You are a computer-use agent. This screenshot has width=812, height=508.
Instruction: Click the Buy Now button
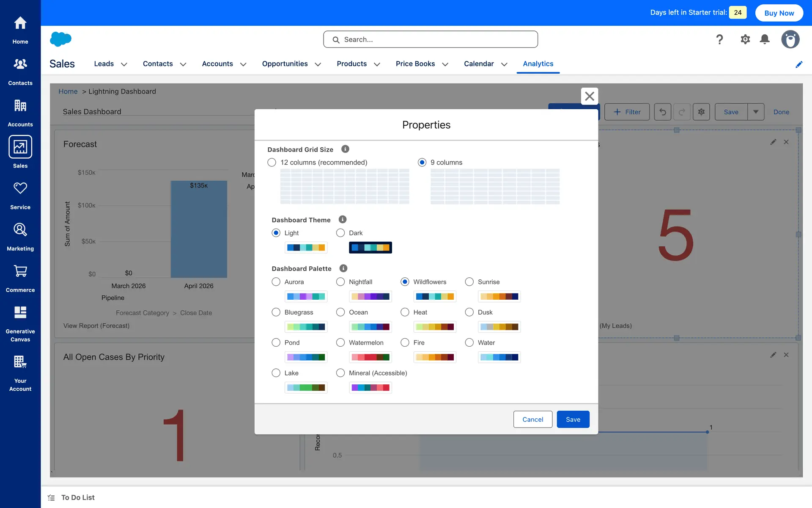click(x=779, y=13)
